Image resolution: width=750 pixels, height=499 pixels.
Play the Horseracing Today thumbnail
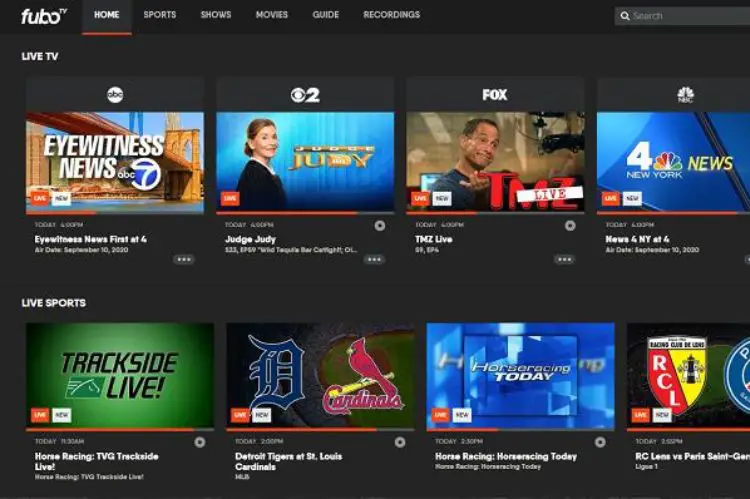(520, 375)
